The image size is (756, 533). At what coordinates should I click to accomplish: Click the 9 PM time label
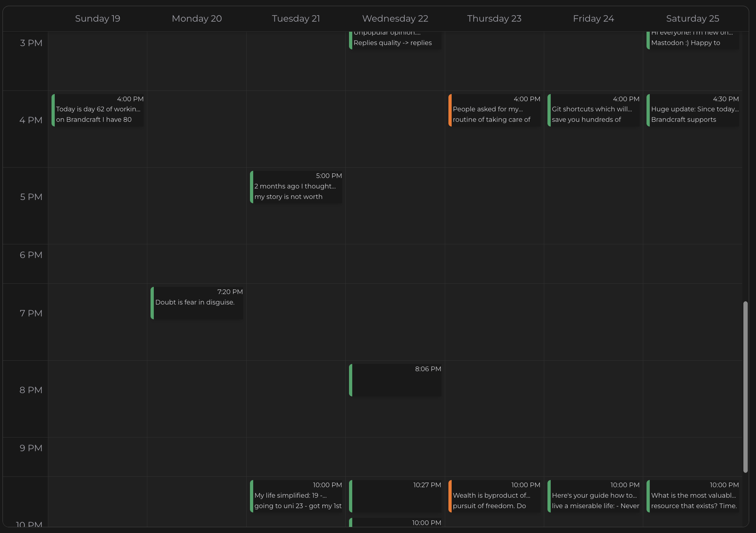[x=31, y=448]
